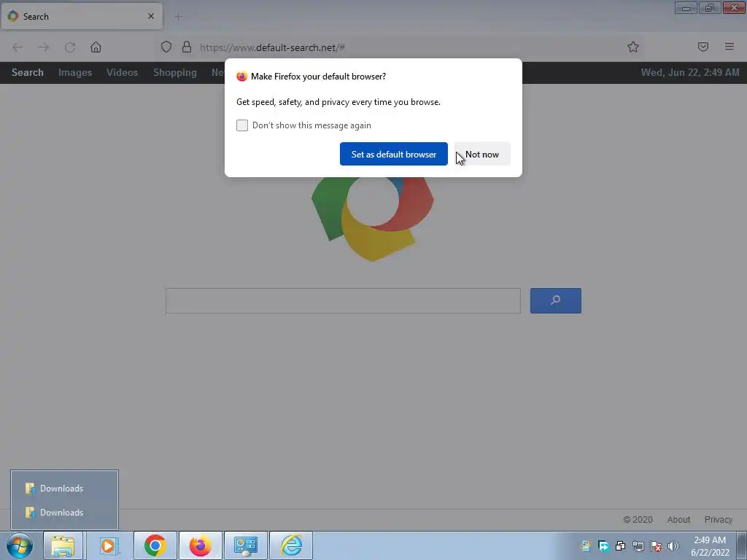
Task: Launch Windows Media Player from taskbar
Action: click(109, 545)
